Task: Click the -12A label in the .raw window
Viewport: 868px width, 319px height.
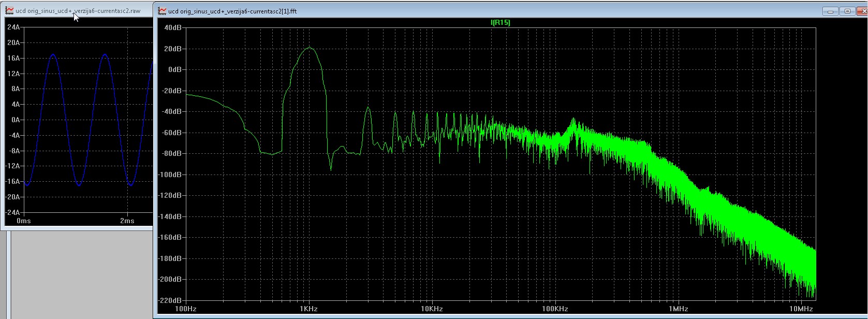Action: [13, 166]
